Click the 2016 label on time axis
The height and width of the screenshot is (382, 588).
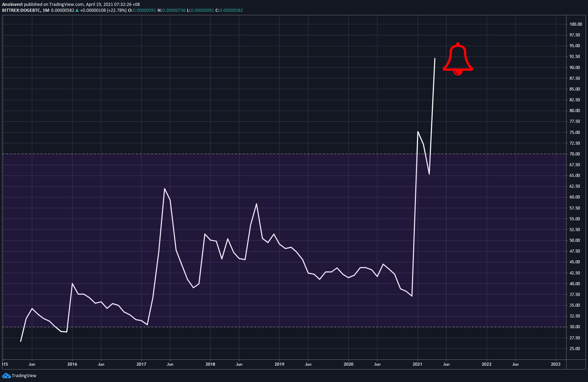point(72,364)
